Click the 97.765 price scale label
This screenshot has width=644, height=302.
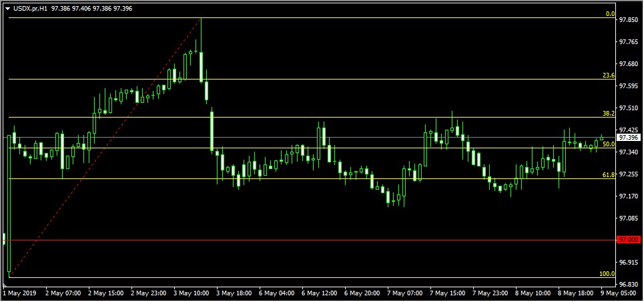click(629, 42)
